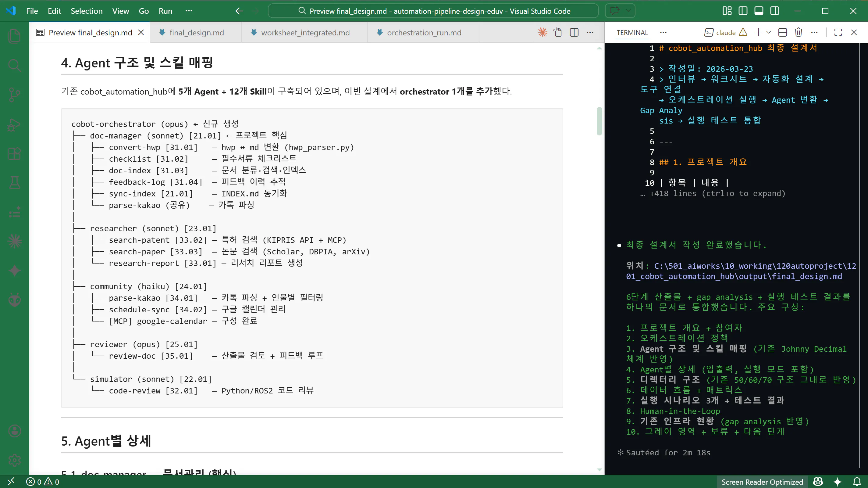Screen dimensions: 868x488
Task: Open the Go menu
Action: click(144, 11)
